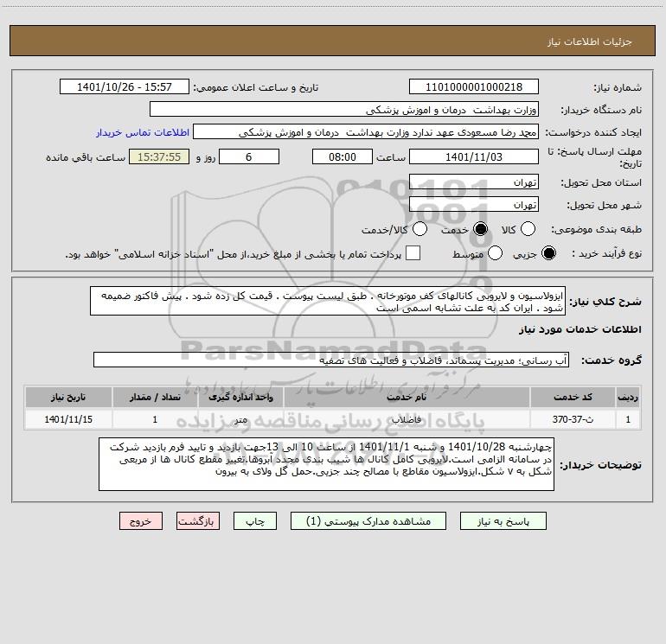Select the خدمت radio button
Screen dimensions: 666x644
point(480,229)
